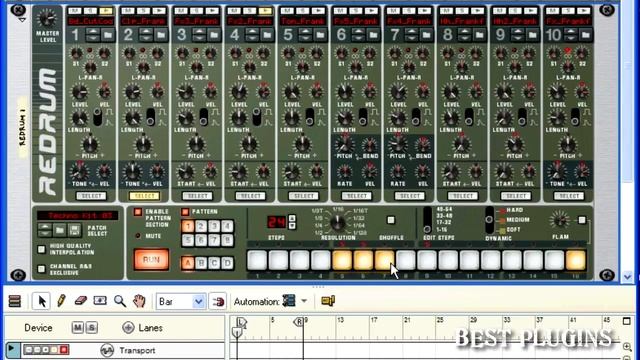Expand the Transport track triangle
The image size is (640, 360).
[x=11, y=349]
